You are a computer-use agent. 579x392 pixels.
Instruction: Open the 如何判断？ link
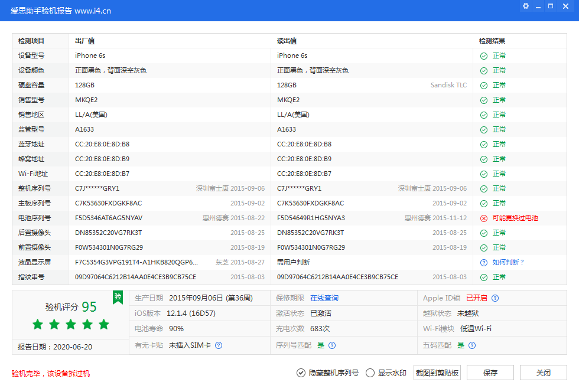click(x=508, y=262)
